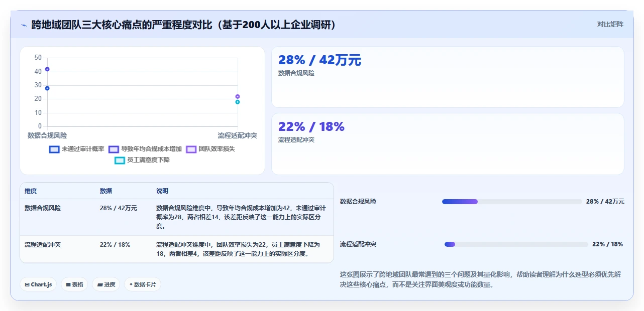Click the 22% / 18% table cell

point(115,245)
